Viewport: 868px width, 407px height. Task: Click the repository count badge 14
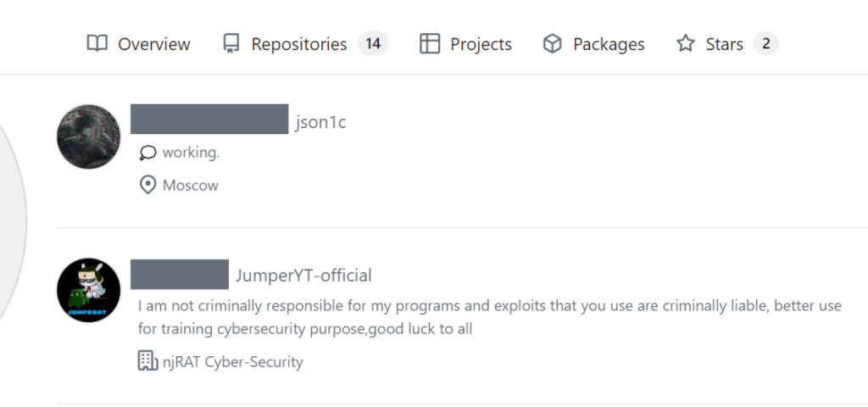373,44
